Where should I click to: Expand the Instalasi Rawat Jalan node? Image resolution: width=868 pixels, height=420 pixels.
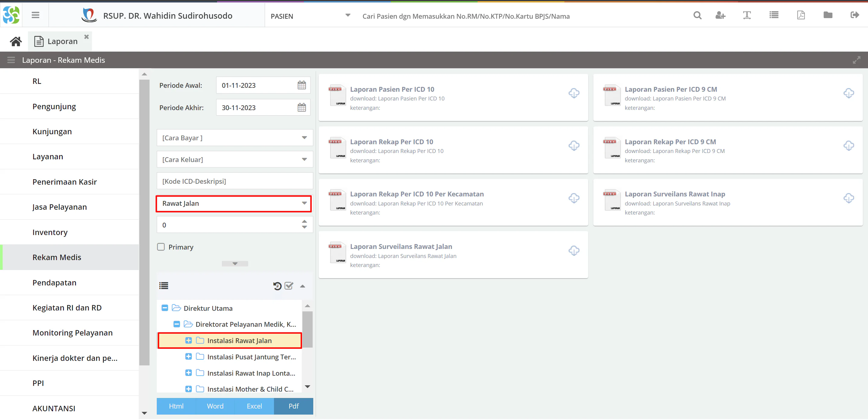pyautogui.click(x=188, y=340)
